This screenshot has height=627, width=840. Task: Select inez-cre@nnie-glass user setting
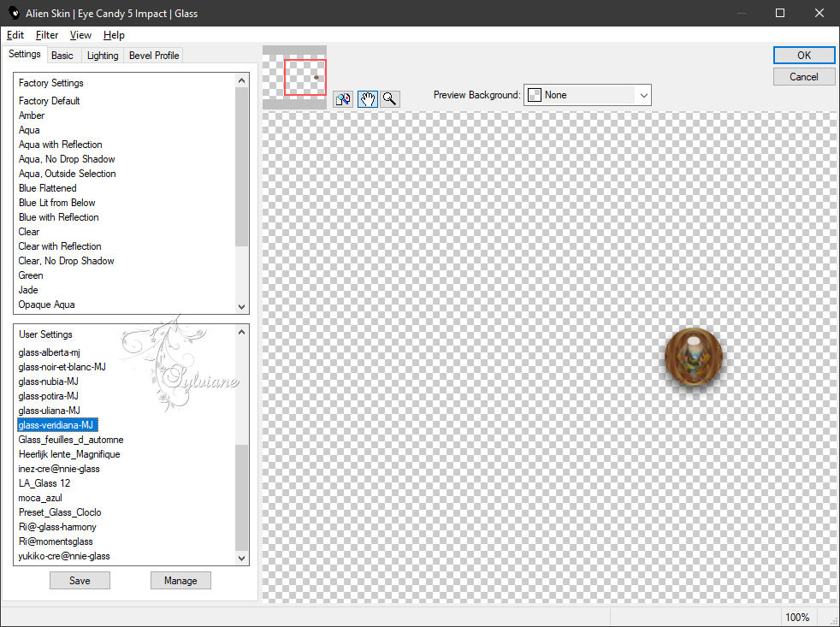click(59, 469)
